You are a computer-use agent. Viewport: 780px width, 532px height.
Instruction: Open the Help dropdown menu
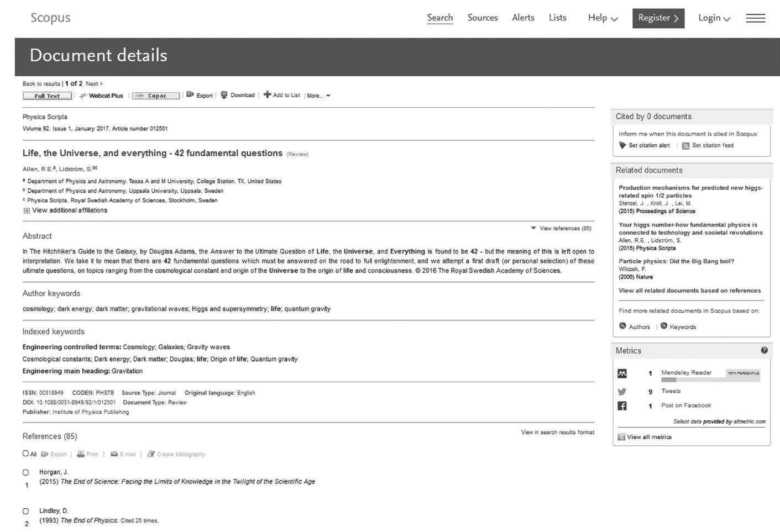603,18
